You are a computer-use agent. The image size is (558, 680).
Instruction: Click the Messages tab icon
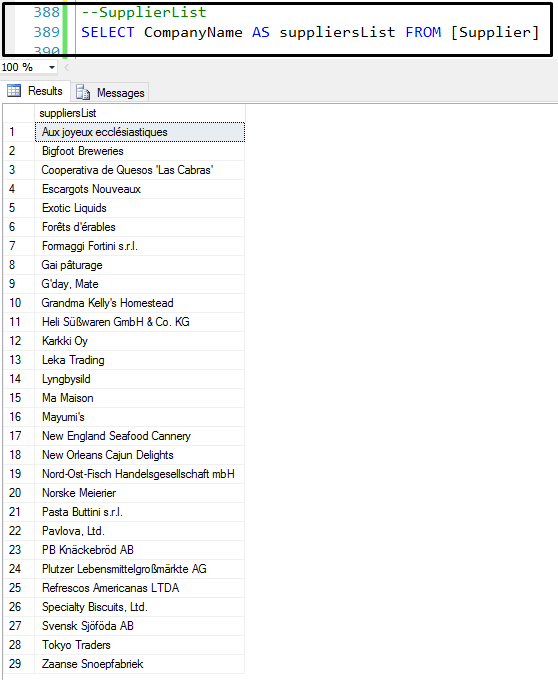(83, 92)
